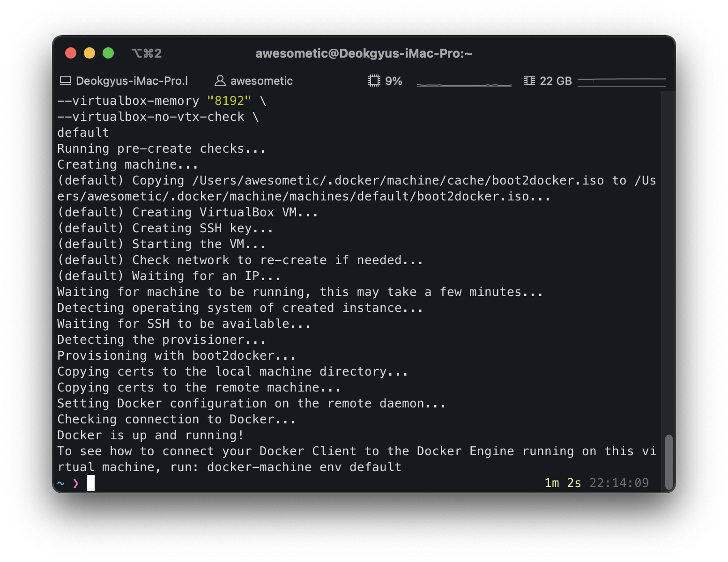Viewport: 728px width, 562px height.
Task: Click the 22 GB memory text
Action: tap(556, 81)
